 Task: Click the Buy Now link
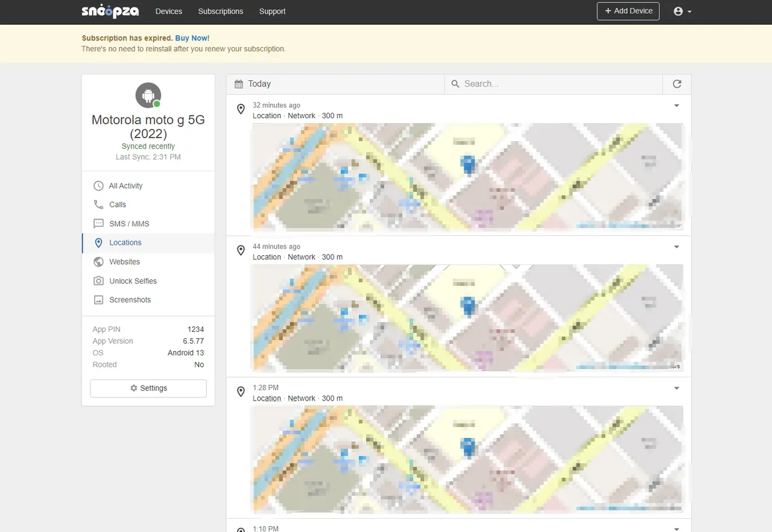192,38
